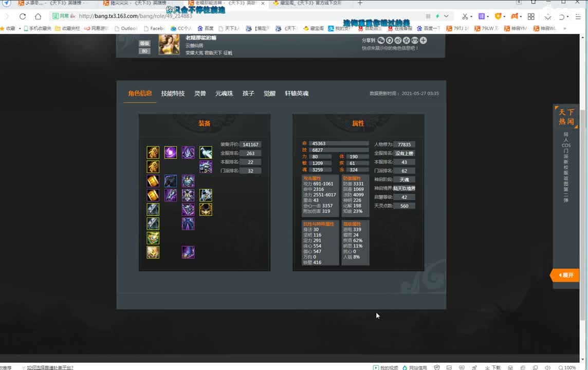The width and height of the screenshot is (588, 370).
Task: Expand the address bar history dropdown
Action: (446, 16)
